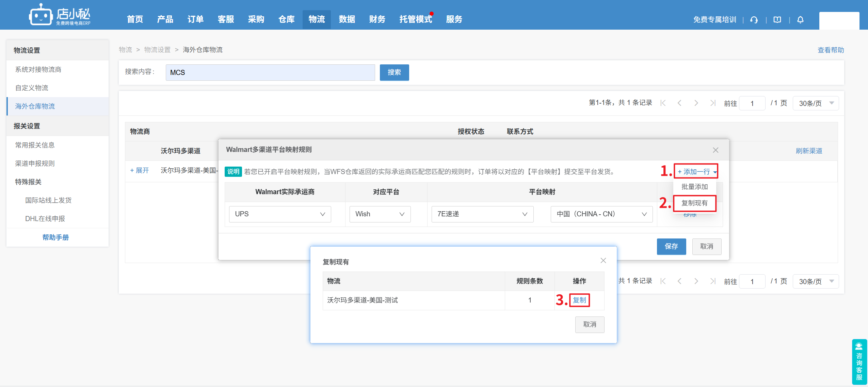The width and height of the screenshot is (868, 387).
Task: Select 复制现有 from the add-row menu
Action: [694, 203]
